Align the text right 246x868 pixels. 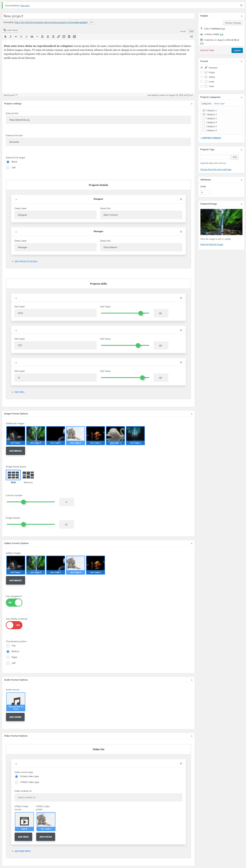[53, 37]
